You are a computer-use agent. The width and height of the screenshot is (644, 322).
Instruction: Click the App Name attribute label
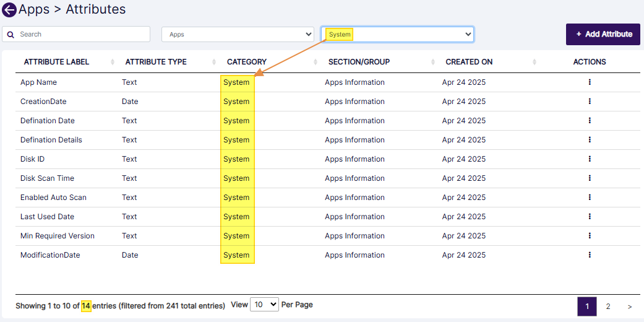pos(38,82)
